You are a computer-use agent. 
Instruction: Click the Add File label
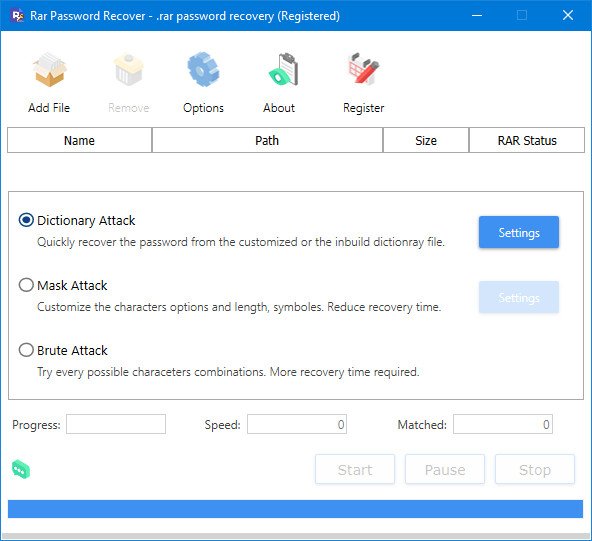click(x=49, y=108)
